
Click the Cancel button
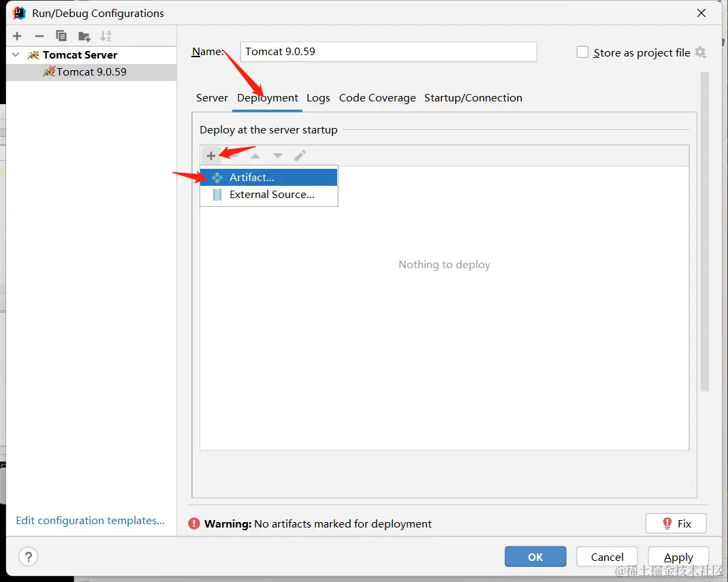(607, 557)
